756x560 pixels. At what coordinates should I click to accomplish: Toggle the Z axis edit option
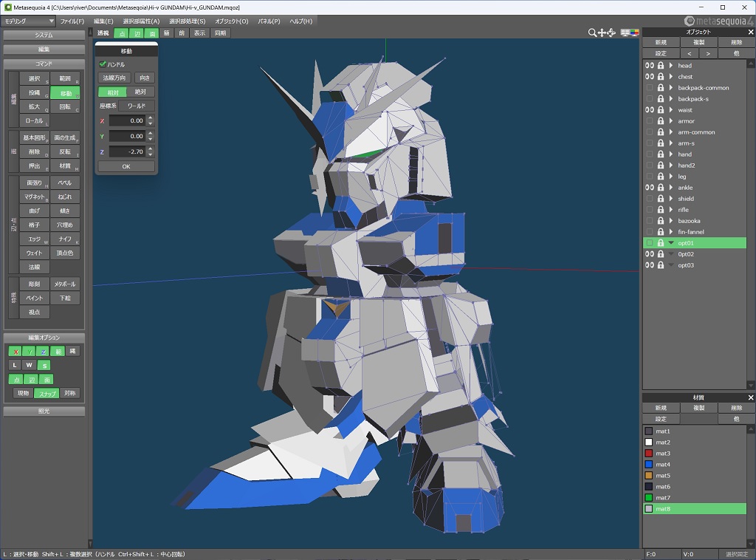coord(44,351)
